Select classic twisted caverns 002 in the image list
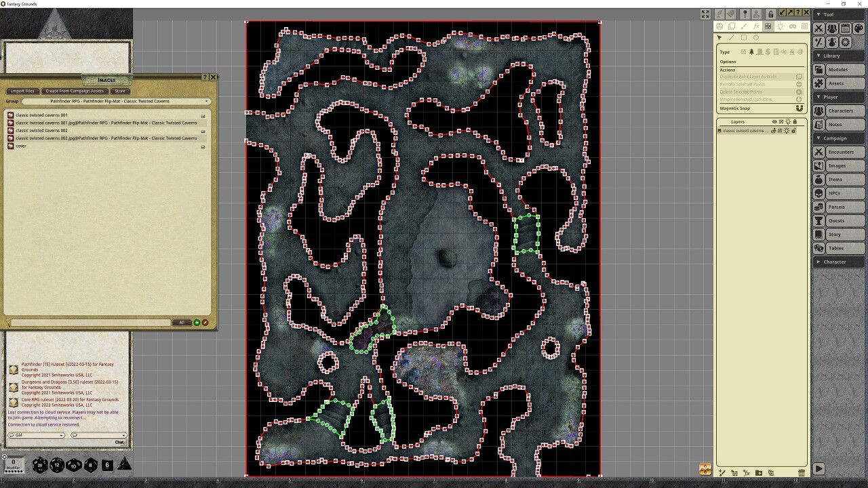 coord(41,130)
